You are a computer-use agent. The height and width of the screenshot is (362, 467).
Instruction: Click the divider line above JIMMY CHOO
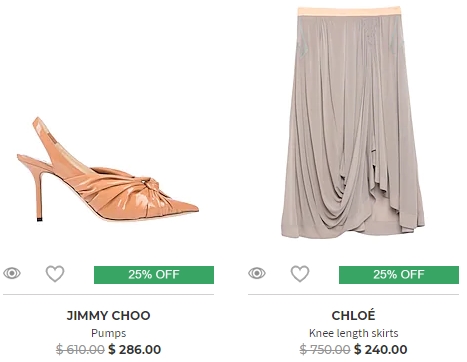click(x=108, y=295)
